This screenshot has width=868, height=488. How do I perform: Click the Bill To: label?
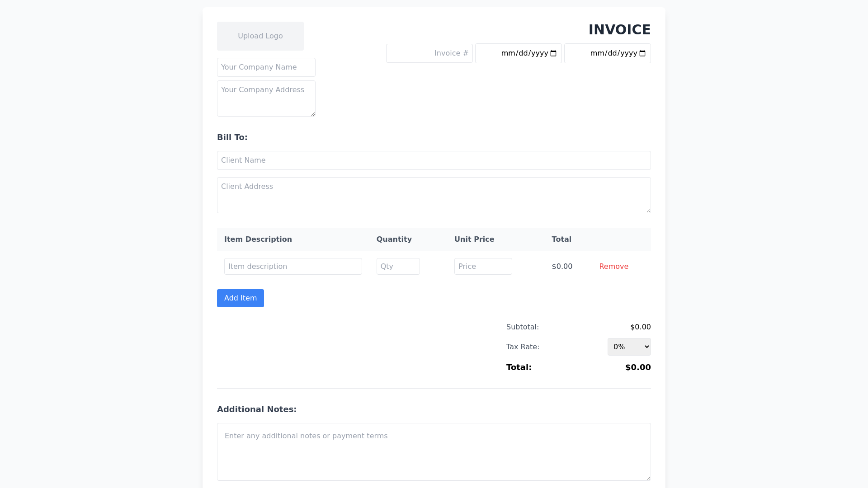pos(232,137)
